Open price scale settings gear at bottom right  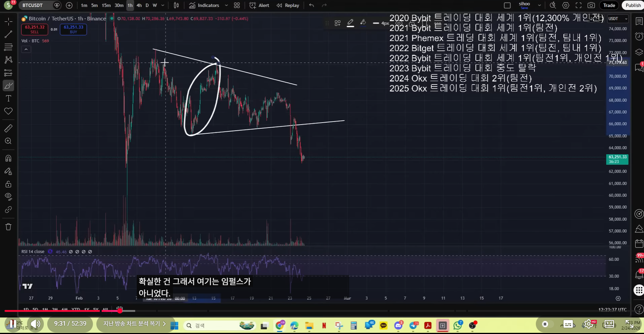click(618, 298)
